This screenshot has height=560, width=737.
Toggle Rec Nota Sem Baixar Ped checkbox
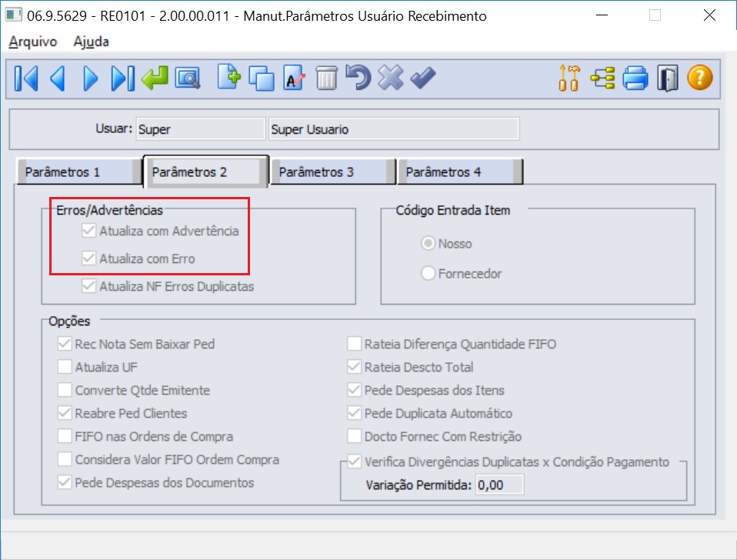pos(65,344)
